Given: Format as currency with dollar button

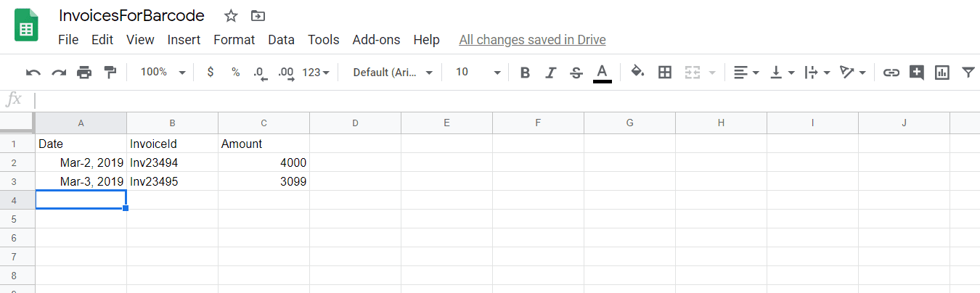Looking at the screenshot, I should (211, 73).
